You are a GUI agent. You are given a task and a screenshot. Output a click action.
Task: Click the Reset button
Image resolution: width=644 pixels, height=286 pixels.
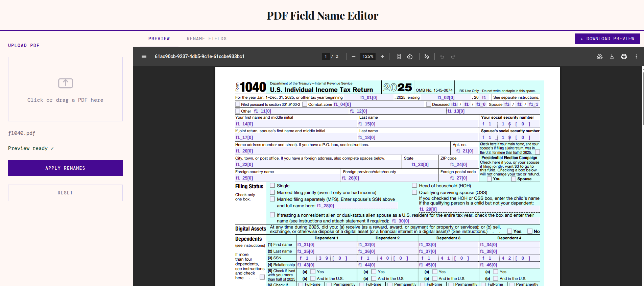tap(65, 193)
